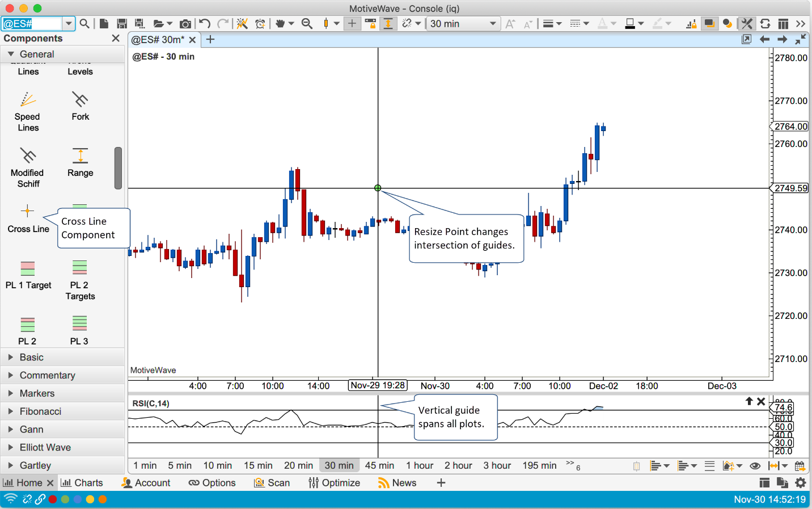Image resolution: width=812 pixels, height=509 pixels.
Task: Expand the Fibonacci components section
Action: coord(40,411)
